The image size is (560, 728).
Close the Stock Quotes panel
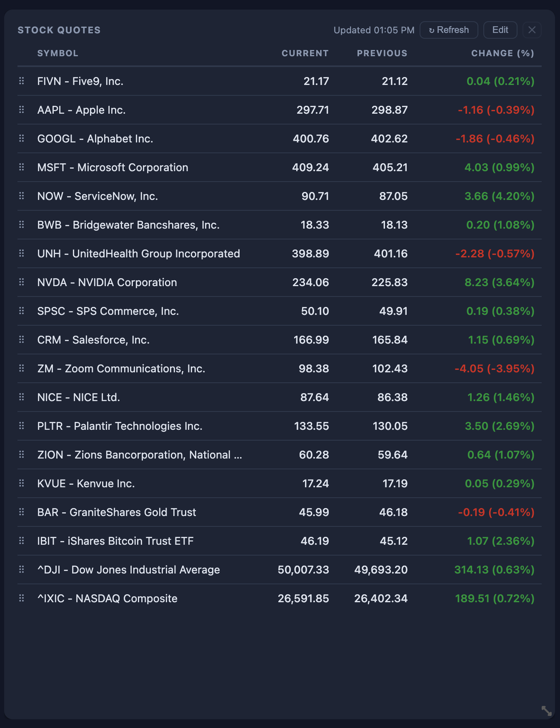(x=532, y=30)
